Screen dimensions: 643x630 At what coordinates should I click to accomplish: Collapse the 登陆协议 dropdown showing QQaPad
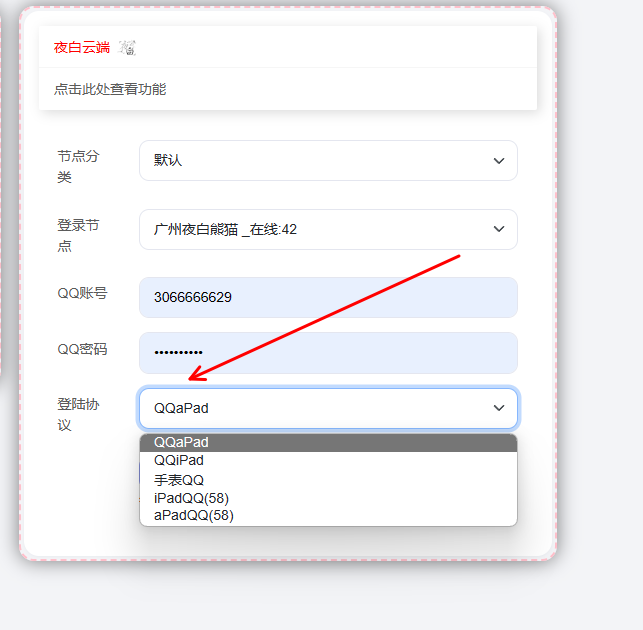(x=328, y=408)
